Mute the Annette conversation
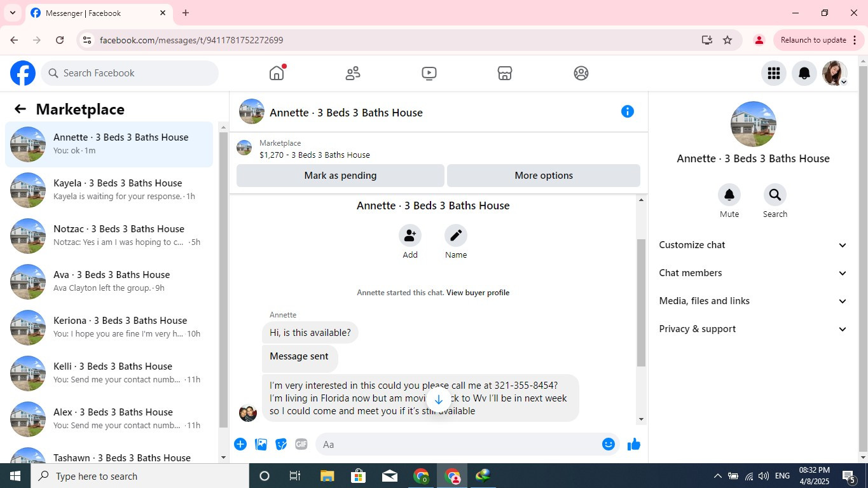Image resolution: width=868 pixels, height=488 pixels. tap(729, 195)
